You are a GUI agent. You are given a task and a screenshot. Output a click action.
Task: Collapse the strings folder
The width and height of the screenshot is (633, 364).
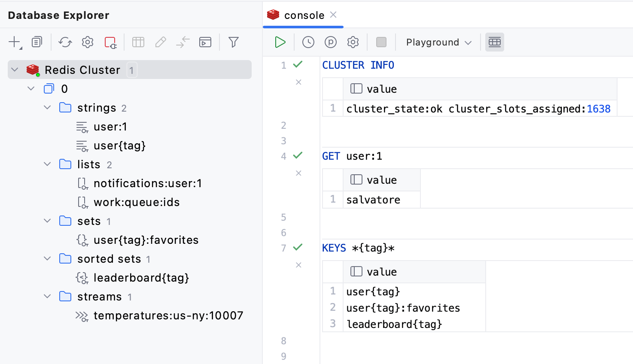click(x=47, y=107)
